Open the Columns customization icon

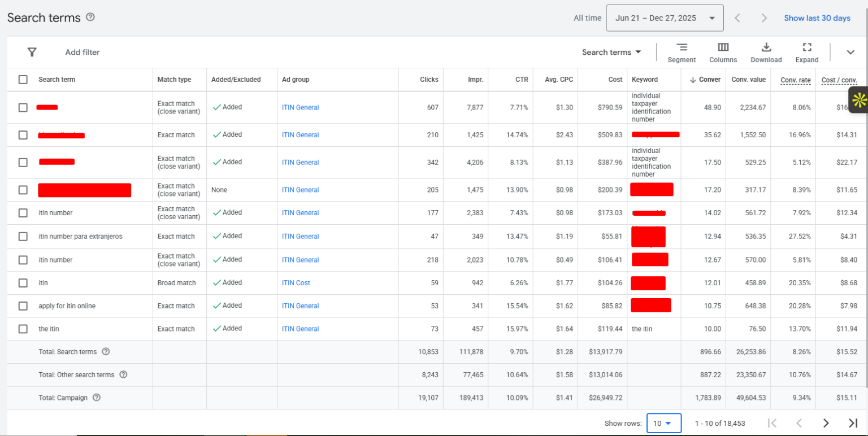click(x=723, y=53)
